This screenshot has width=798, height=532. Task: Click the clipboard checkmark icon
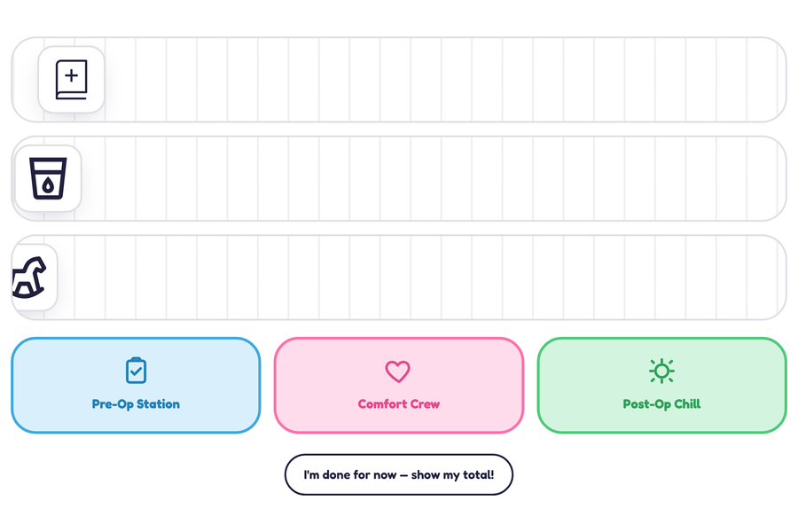click(136, 370)
